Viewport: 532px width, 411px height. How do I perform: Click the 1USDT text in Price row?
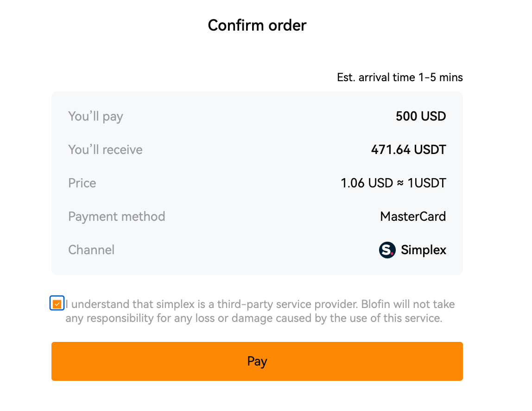(427, 183)
